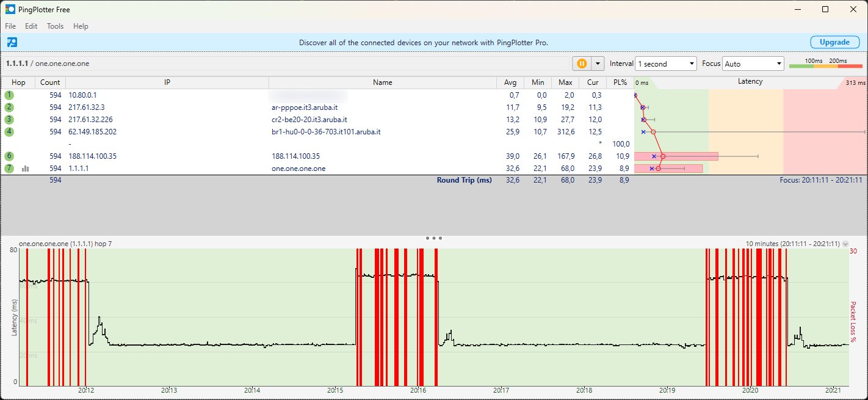Viewport: 868px width, 400px height.
Task: Click the 20:17 time label on timeline
Action: tap(501, 390)
